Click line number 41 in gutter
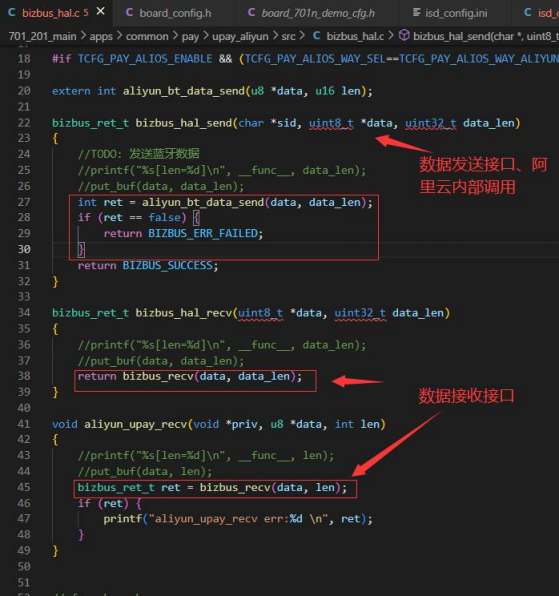The width and height of the screenshot is (559, 596). click(x=24, y=424)
